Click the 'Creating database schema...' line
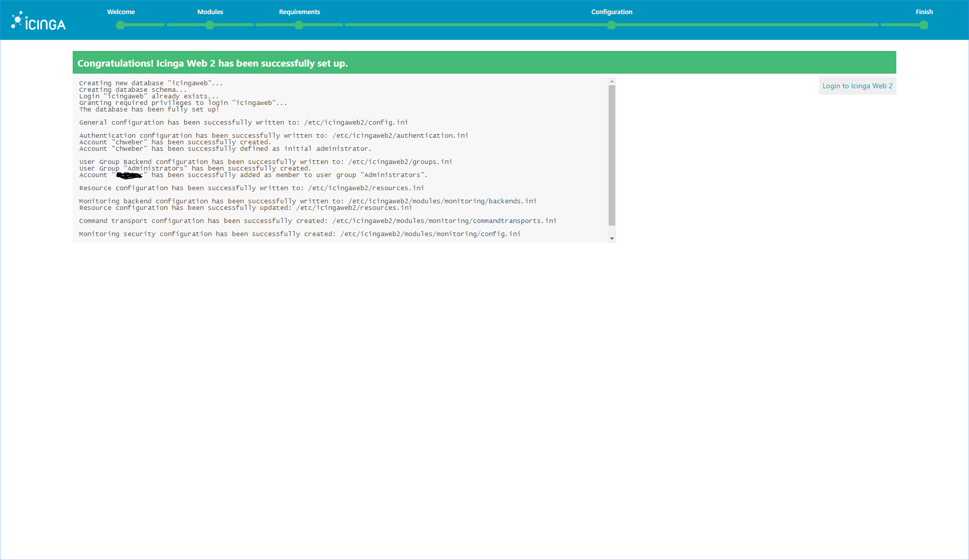This screenshot has height=560, width=969. [133, 89]
